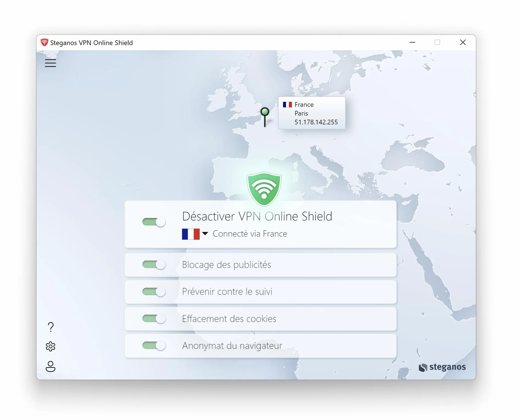The height and width of the screenshot is (420, 520).
Task: Toggle Effacement des cookies switch
Action: (154, 318)
